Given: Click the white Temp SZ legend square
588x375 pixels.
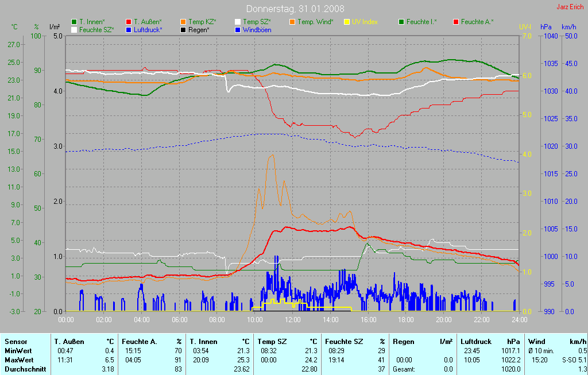Looking at the screenshot, I should click(x=238, y=22).
